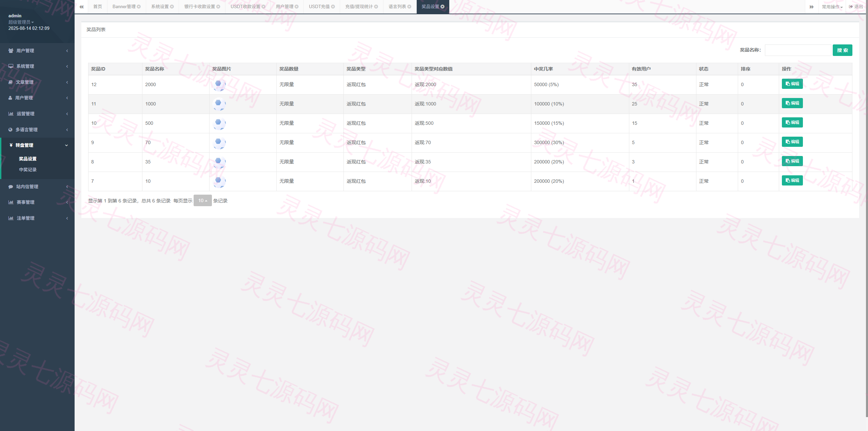Open prize image thumbnail for ID 9
The image size is (868, 431).
[x=219, y=143]
